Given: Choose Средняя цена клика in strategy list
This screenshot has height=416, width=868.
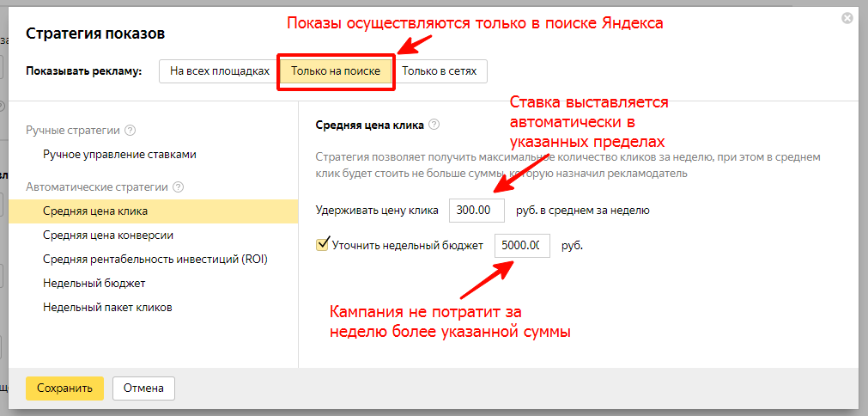Looking at the screenshot, I should tap(154, 211).
